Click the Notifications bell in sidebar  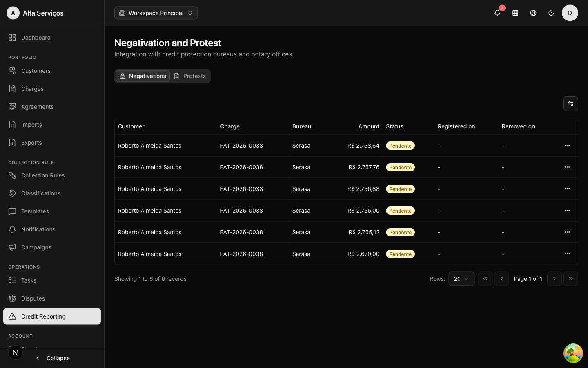(x=12, y=229)
